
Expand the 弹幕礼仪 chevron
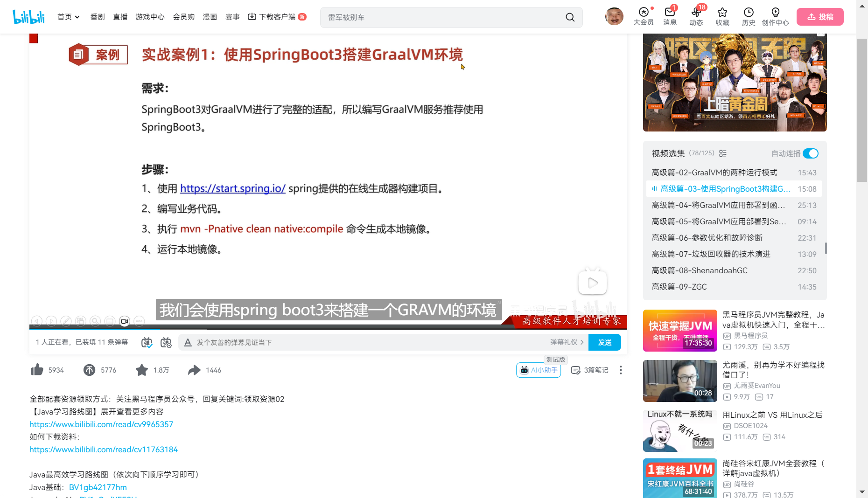(x=583, y=342)
